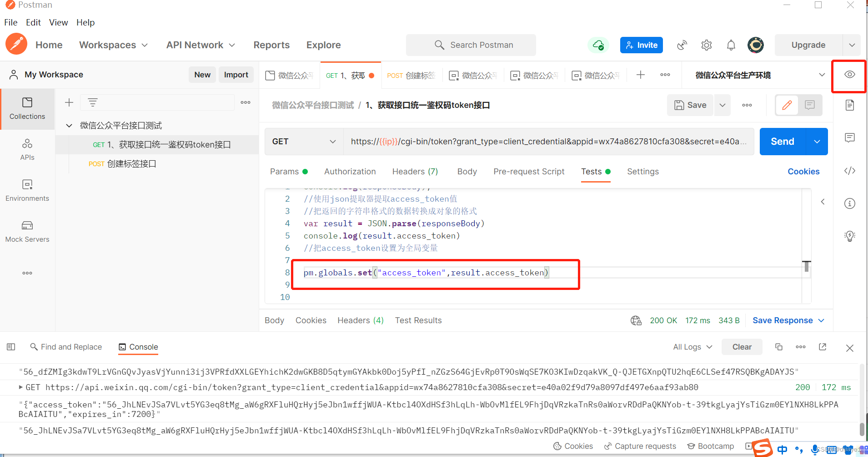Click the Save button
The image size is (868, 457).
point(690,105)
